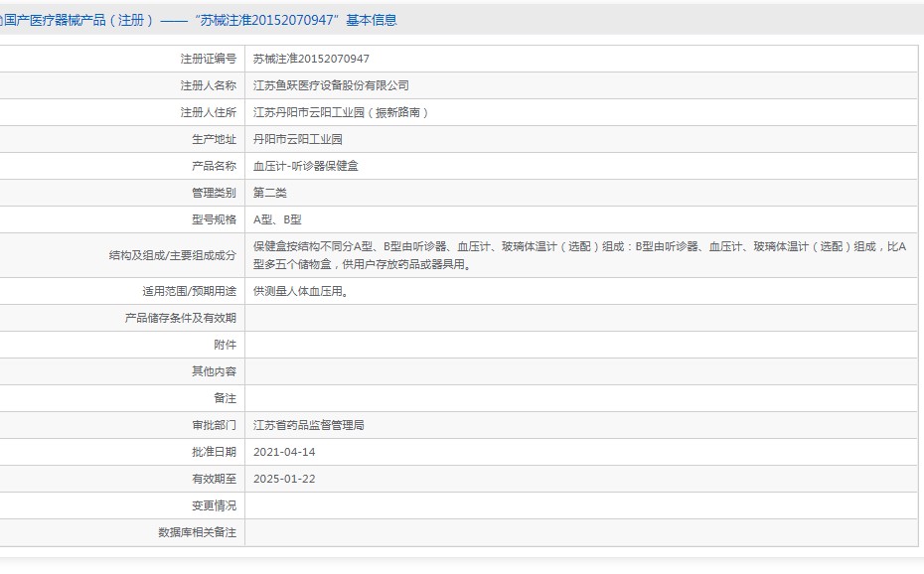
Task: Click the 审批部门 label
Action: click(x=214, y=426)
